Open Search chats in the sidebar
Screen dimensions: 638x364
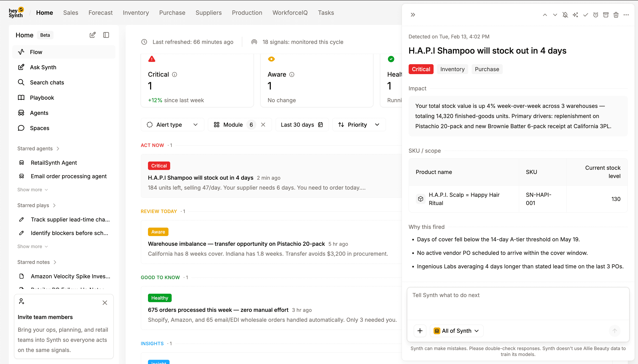(x=64, y=83)
